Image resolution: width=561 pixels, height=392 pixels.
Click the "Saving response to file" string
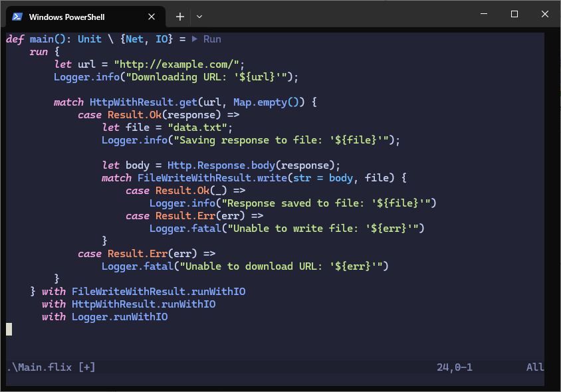(281, 140)
